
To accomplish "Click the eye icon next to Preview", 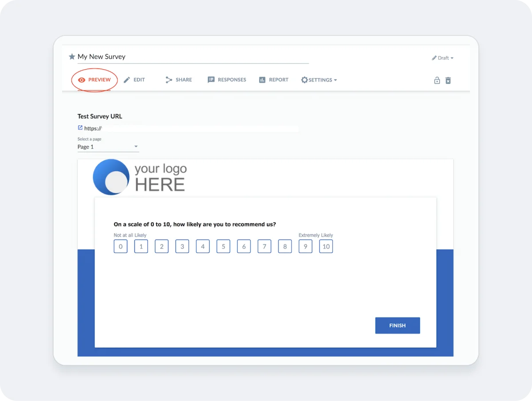I will coord(82,80).
